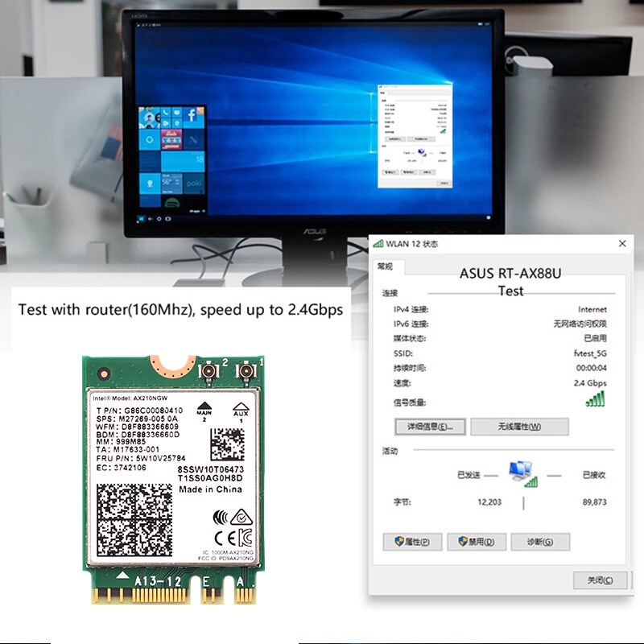Screen dimensions: 644x644
Task: Click the transmit signal icon near 已发送
Action: [x=532, y=483]
